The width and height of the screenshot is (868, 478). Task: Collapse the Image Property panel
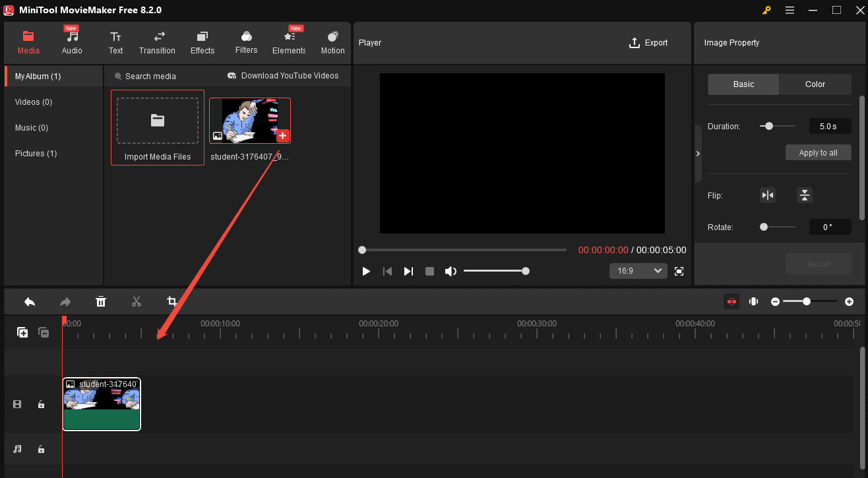pos(698,154)
